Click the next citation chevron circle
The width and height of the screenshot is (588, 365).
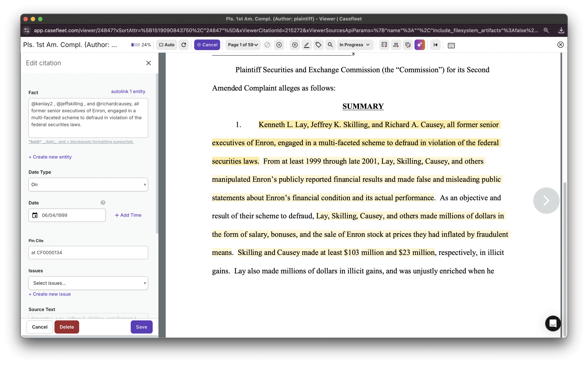(546, 201)
